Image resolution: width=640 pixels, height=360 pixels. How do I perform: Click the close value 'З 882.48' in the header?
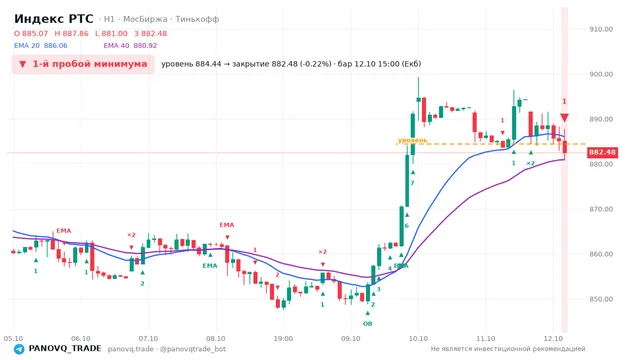(151, 33)
